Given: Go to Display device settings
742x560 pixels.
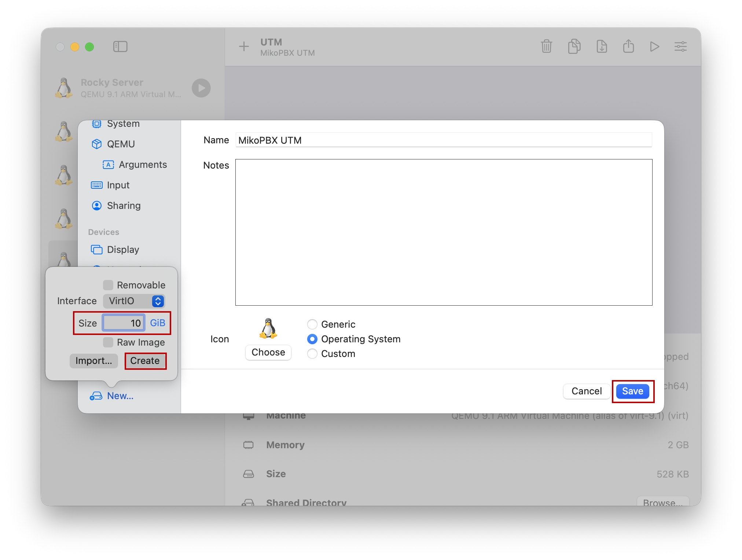Looking at the screenshot, I should click(x=123, y=250).
